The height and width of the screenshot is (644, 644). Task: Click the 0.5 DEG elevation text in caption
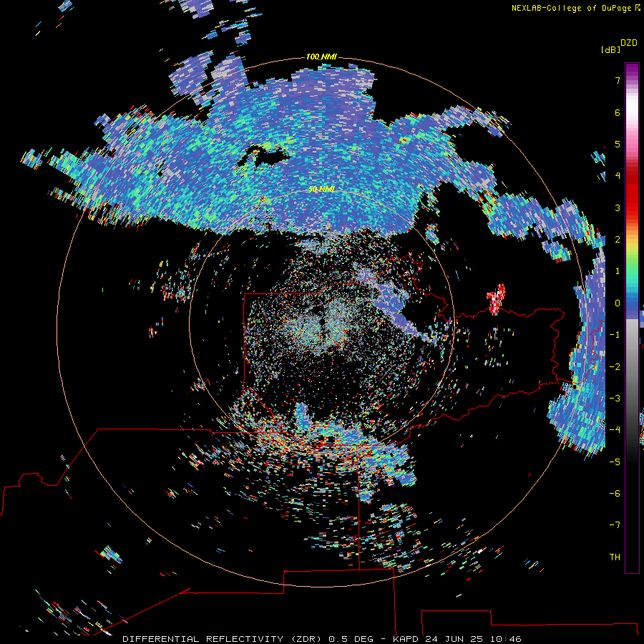pos(351,639)
